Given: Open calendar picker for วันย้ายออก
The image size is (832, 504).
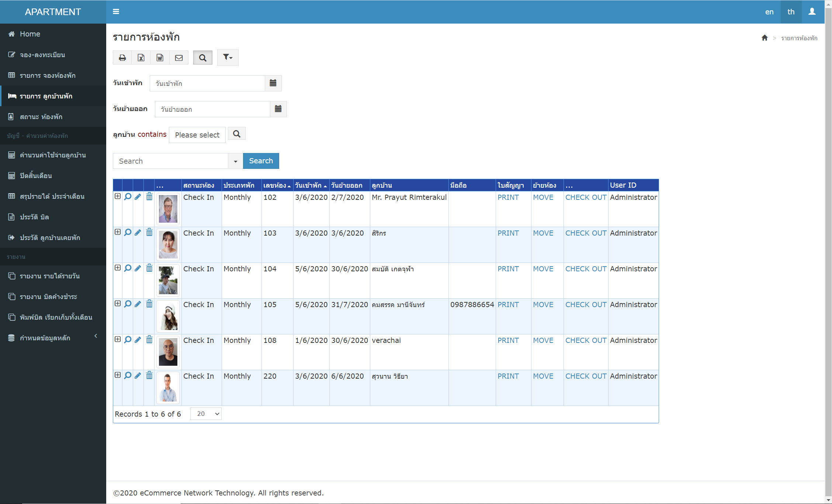Looking at the screenshot, I should (278, 109).
